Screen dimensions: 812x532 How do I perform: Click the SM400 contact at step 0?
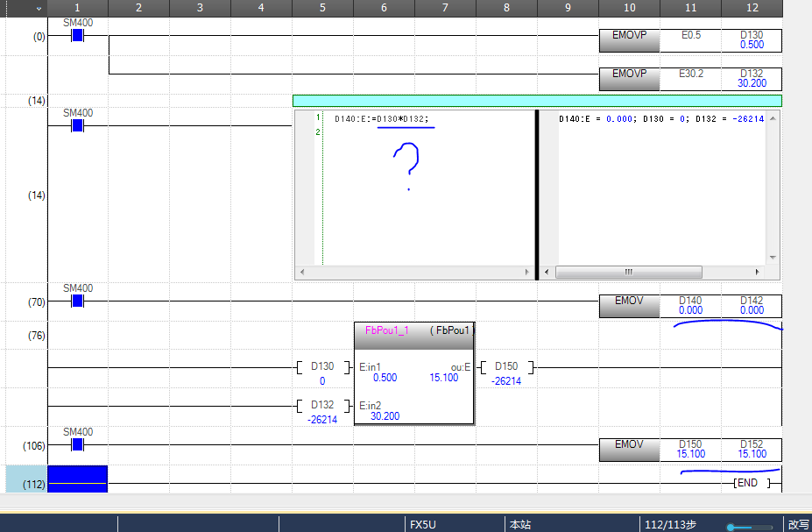tap(77, 36)
